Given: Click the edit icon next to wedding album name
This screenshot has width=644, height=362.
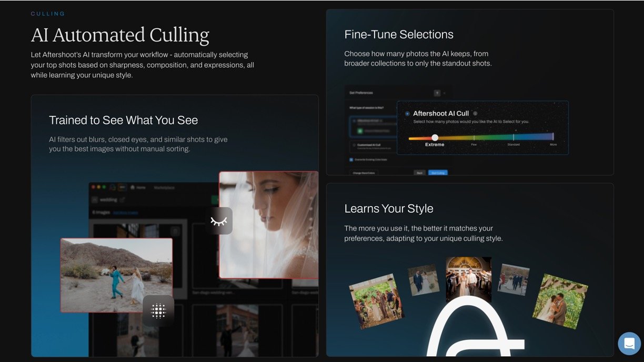Looking at the screenshot, I should point(123,200).
